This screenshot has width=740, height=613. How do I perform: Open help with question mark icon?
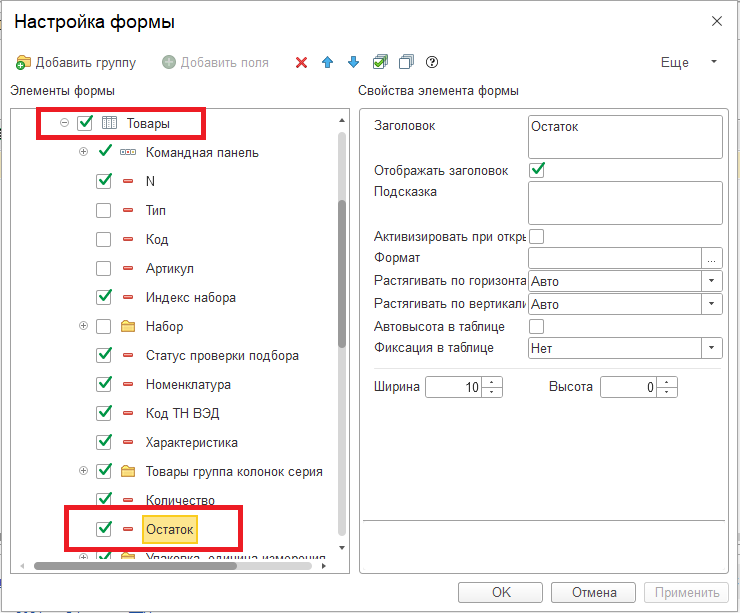[x=432, y=62]
